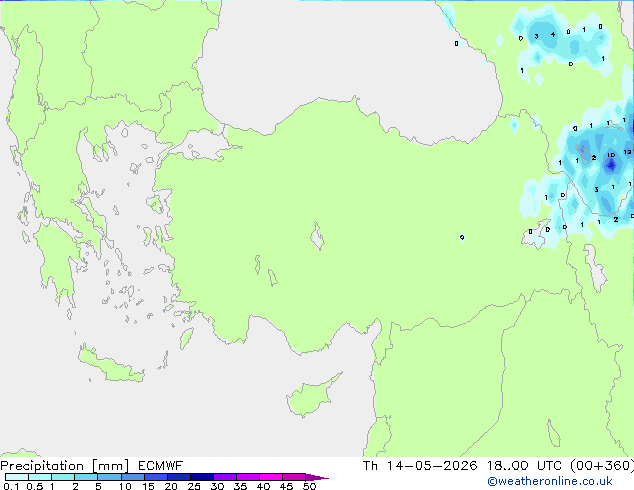Click the '0' value on Black Sea coast

(x=456, y=43)
